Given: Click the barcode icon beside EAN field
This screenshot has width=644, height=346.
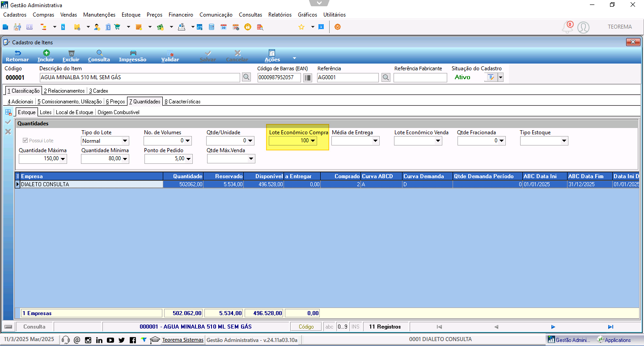Looking at the screenshot, I should click(x=308, y=77).
